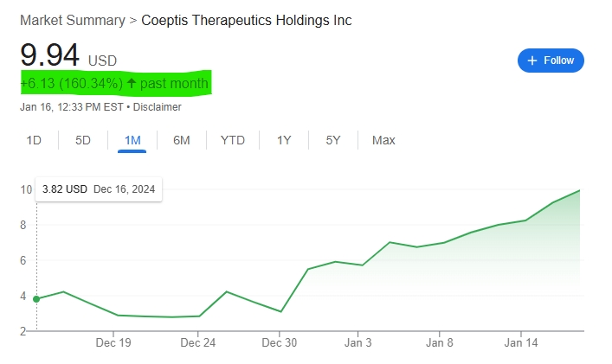This screenshot has width=612, height=364.
Task: Open the Disclaimer link
Action: point(158,107)
